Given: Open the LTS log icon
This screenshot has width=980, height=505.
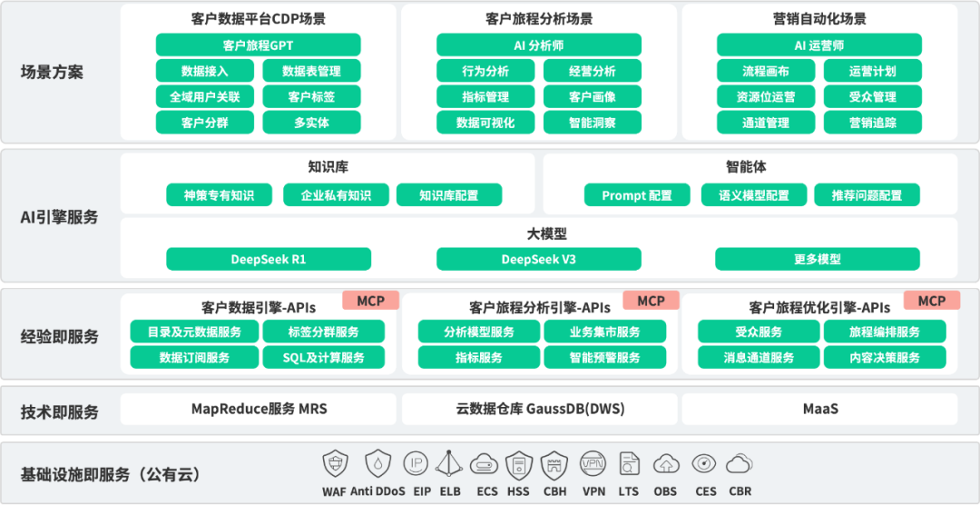Looking at the screenshot, I should click(630, 464).
